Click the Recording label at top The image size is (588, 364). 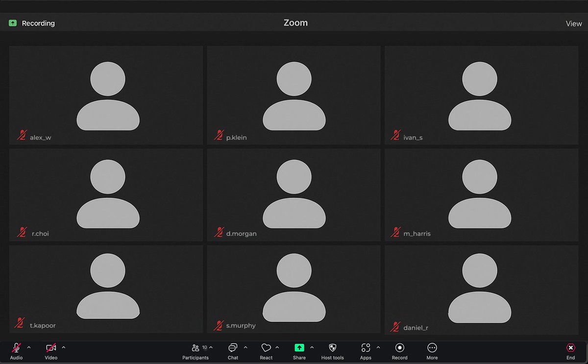pyautogui.click(x=38, y=23)
